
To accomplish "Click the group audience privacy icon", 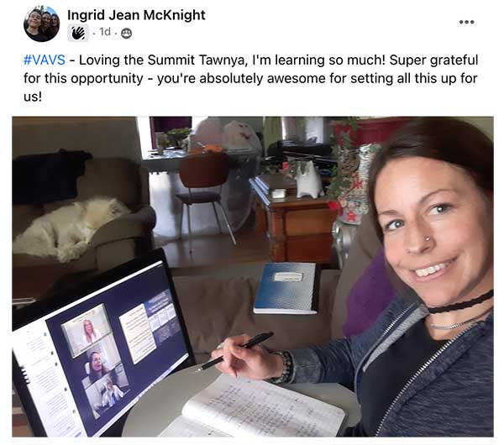I will point(126,33).
